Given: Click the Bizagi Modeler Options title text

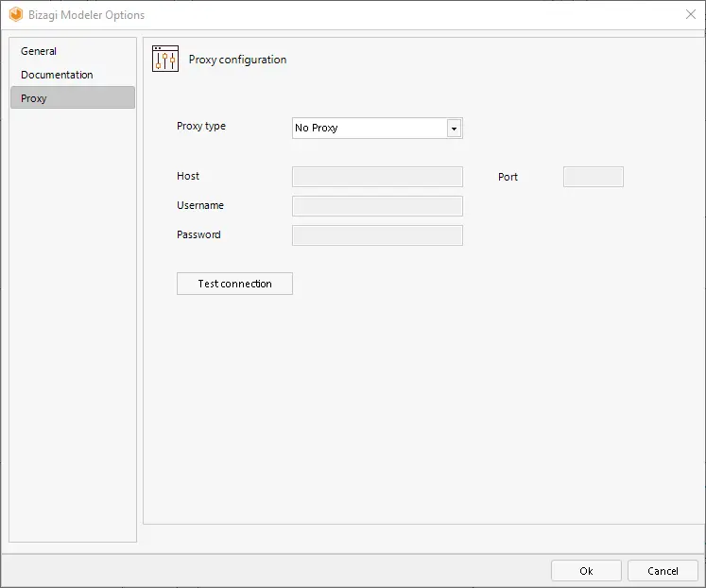Looking at the screenshot, I should click(x=86, y=15).
